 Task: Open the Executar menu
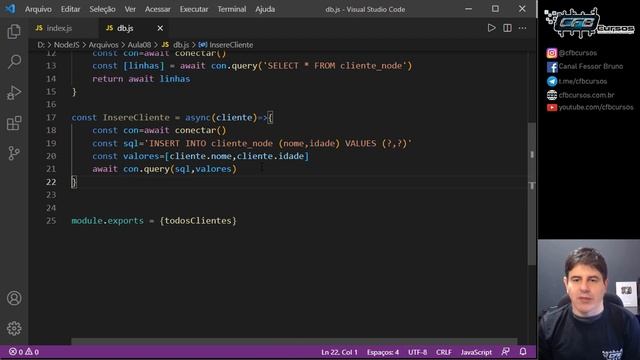pos(193,9)
